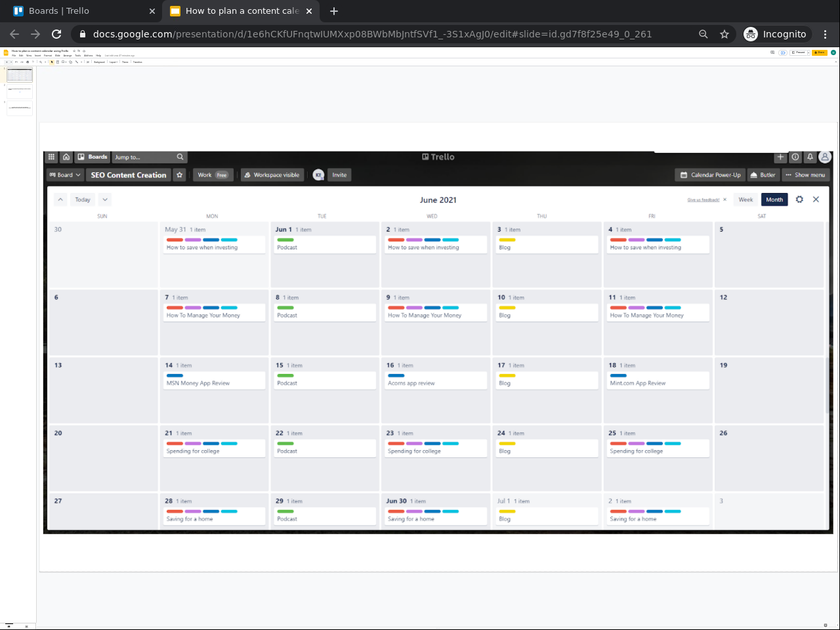Expand the Layout dropdown in Slides toolbar

(114, 62)
